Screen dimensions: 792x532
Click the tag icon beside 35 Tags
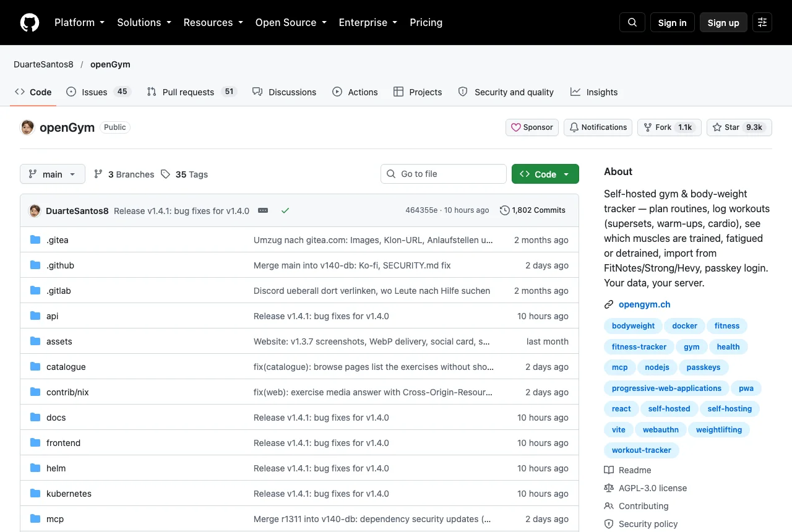[x=165, y=174]
